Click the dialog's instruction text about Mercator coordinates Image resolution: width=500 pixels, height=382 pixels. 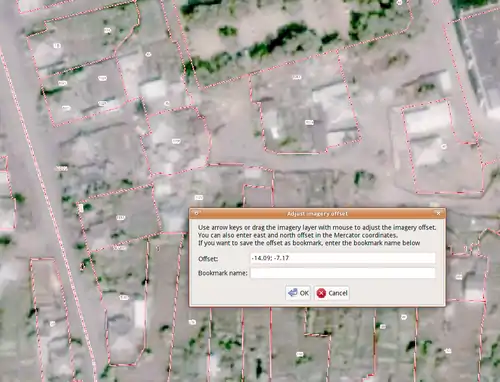(298, 235)
